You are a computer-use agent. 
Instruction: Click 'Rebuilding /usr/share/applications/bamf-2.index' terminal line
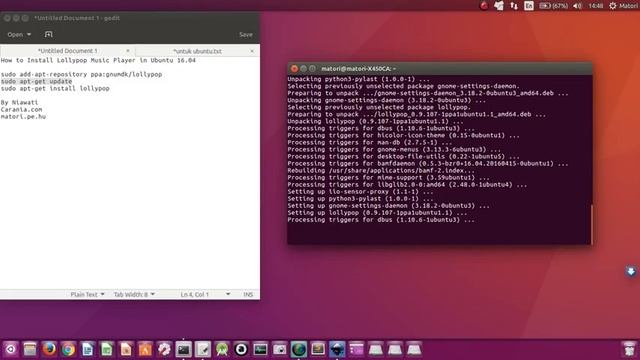[382, 171]
